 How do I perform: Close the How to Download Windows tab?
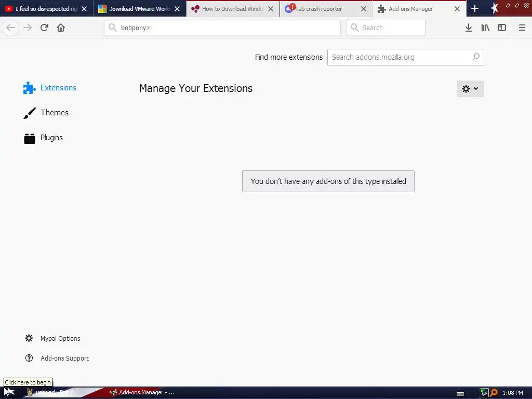point(270,9)
